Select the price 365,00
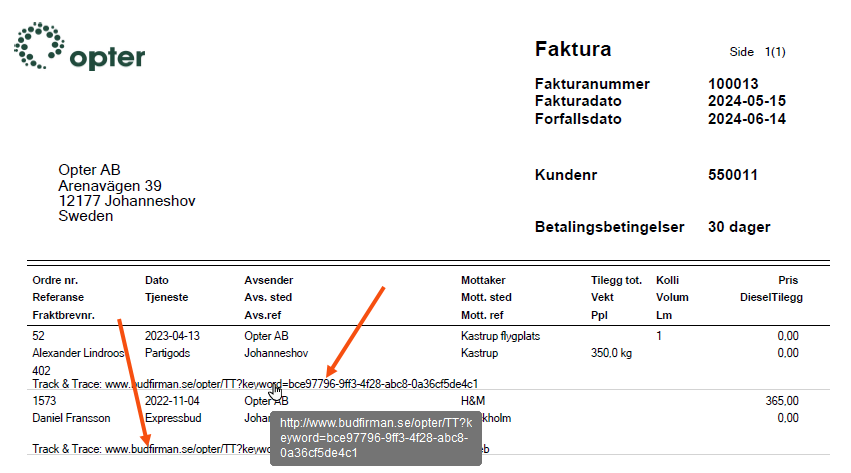The image size is (851, 473). 782,401
